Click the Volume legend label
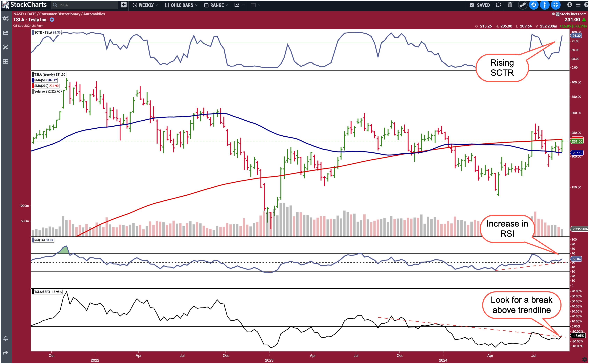This screenshot has width=589, height=364. pyautogui.click(x=48, y=92)
